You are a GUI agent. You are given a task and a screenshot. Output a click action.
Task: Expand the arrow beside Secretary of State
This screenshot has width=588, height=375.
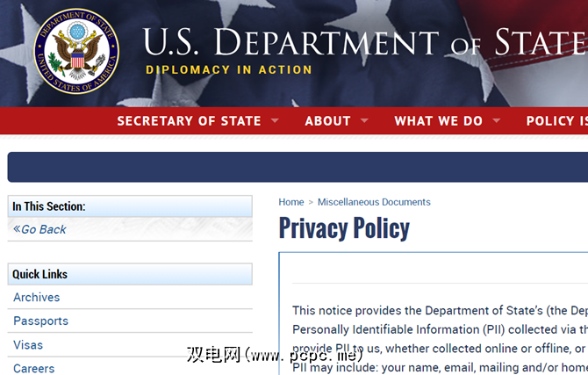click(275, 121)
